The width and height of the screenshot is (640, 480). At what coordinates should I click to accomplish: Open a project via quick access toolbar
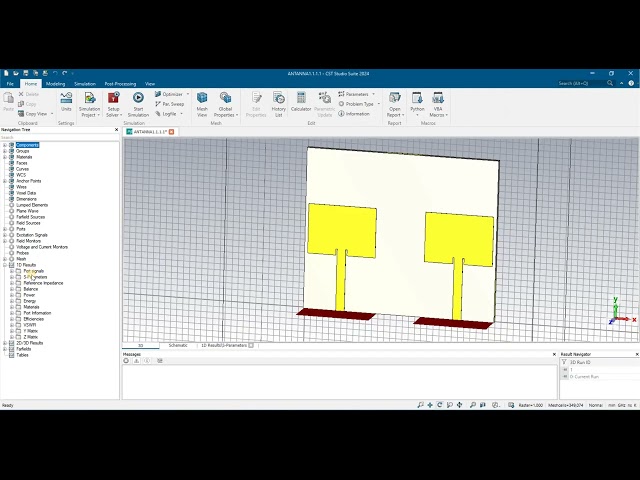[16, 73]
